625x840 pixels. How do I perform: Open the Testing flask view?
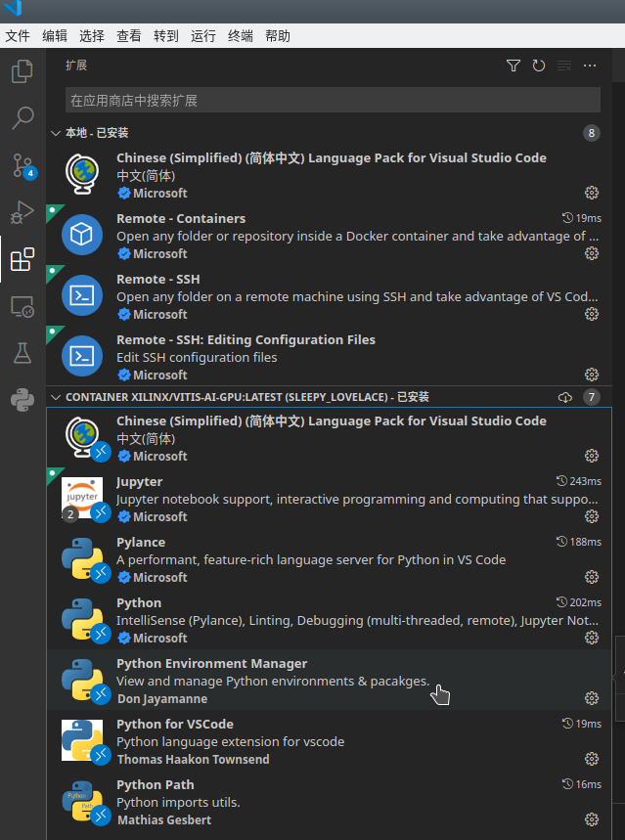click(22, 353)
